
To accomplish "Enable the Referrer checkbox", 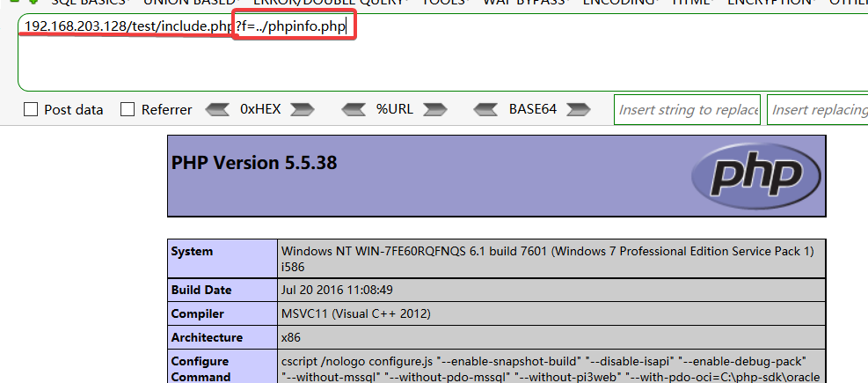I will pyautogui.click(x=128, y=110).
